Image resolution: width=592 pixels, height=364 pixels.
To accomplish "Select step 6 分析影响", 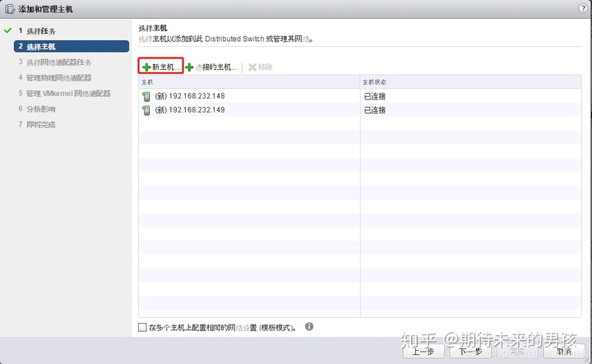I will point(37,109).
